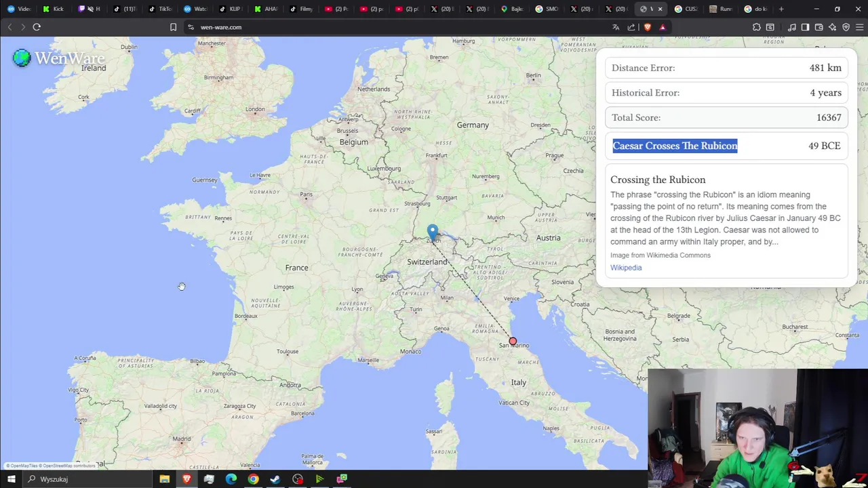Click the webcam overlay of the streamer

757,428
